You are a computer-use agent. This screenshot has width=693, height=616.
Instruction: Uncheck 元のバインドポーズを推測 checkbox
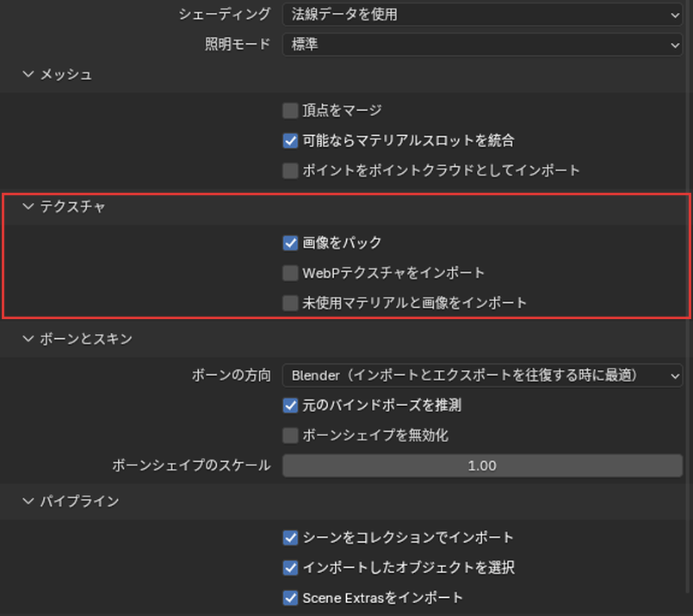point(290,405)
